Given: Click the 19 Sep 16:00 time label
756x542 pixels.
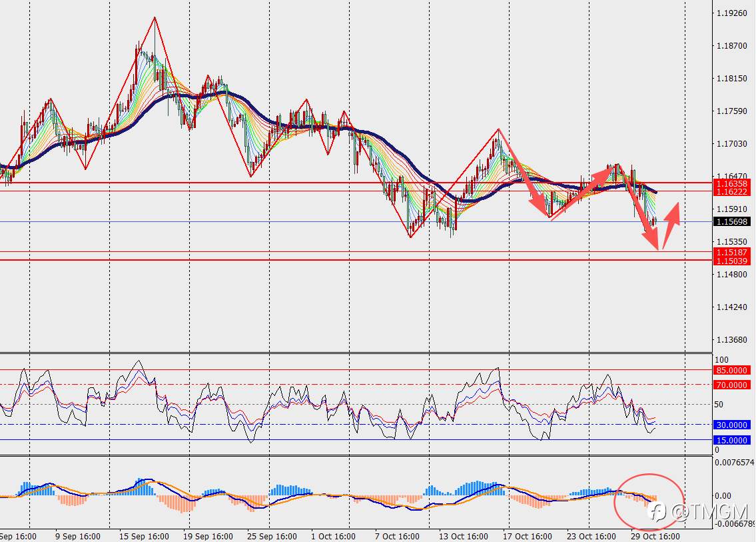Looking at the screenshot, I should 208,536.
